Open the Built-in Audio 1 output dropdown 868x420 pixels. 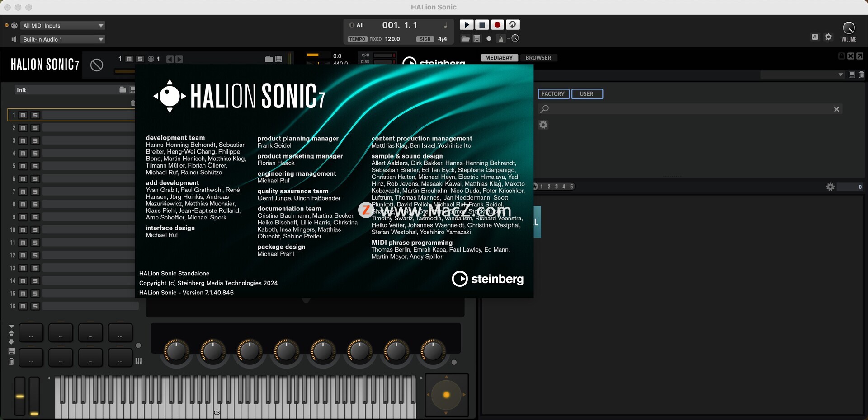pyautogui.click(x=63, y=39)
